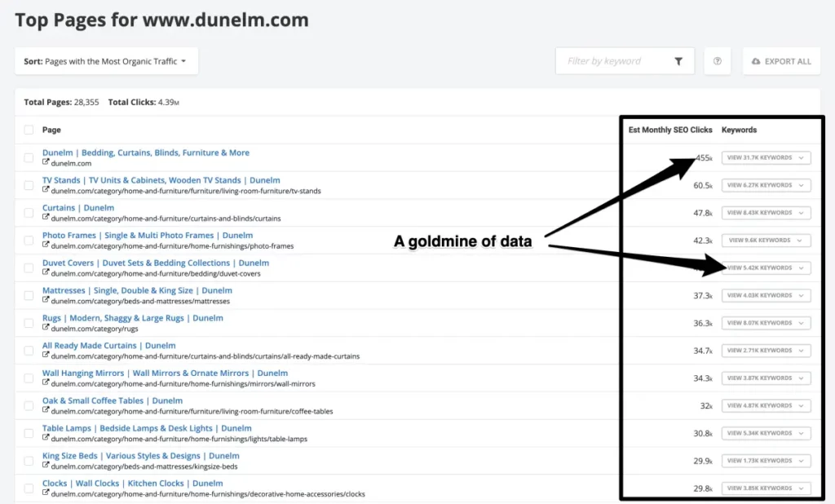
Task: Click the Total Pages: 28,355 text
Action: pyautogui.click(x=61, y=102)
